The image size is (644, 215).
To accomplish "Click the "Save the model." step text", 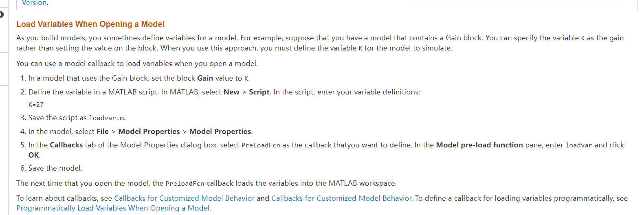I will (55, 168).
